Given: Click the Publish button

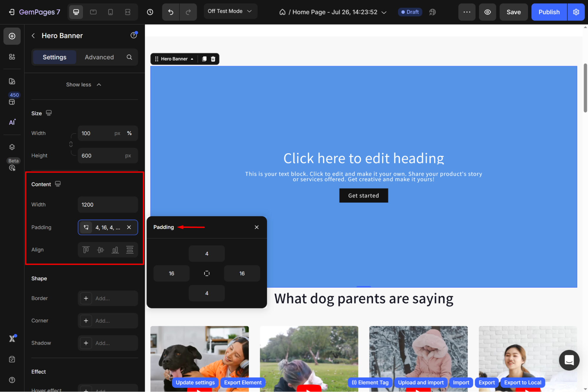Looking at the screenshot, I should pyautogui.click(x=549, y=12).
